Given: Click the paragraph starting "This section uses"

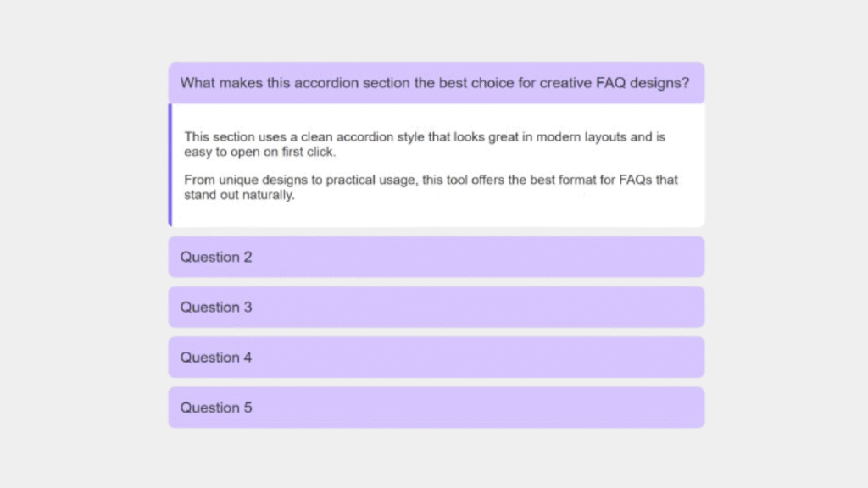Looking at the screenshot, I should point(424,144).
